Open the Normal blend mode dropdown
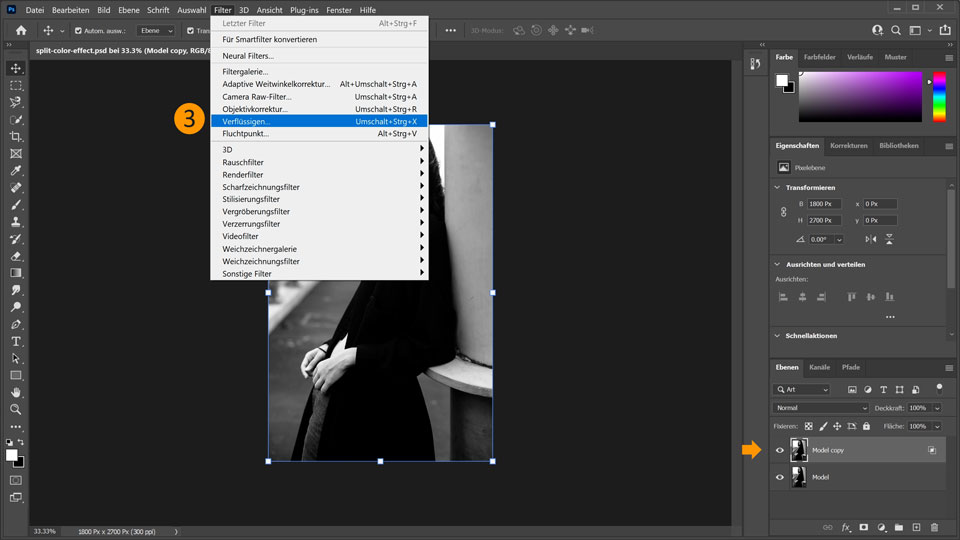This screenshot has width=960, height=540. coord(821,408)
